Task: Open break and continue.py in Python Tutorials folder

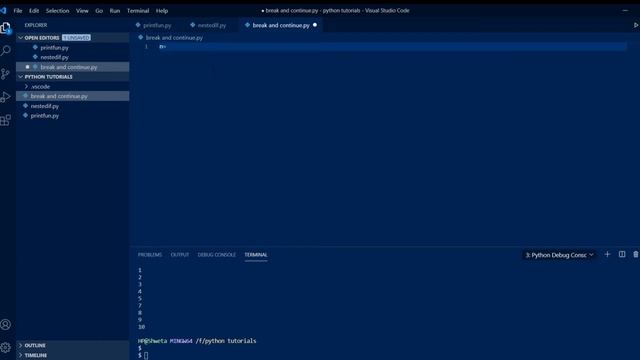Action: 73,96
